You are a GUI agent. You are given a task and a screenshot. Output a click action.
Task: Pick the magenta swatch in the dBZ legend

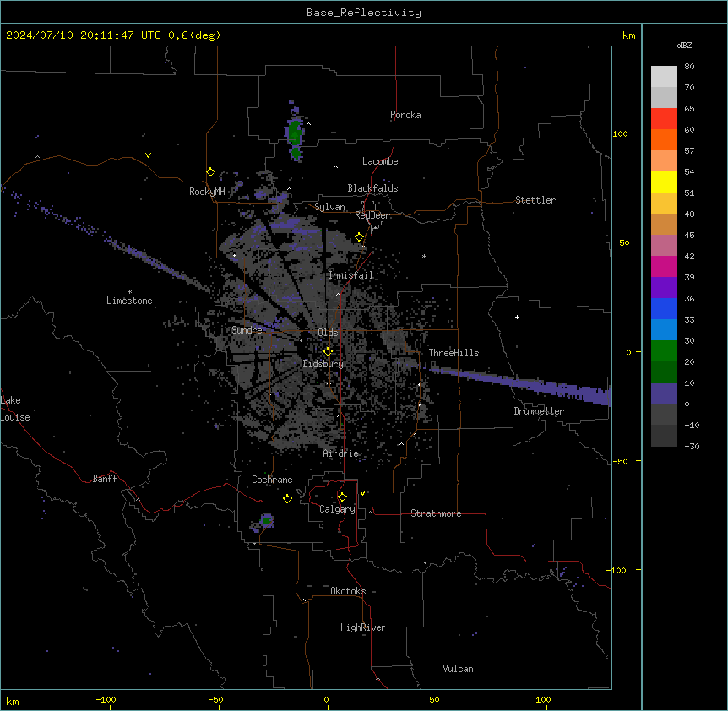pos(664,266)
